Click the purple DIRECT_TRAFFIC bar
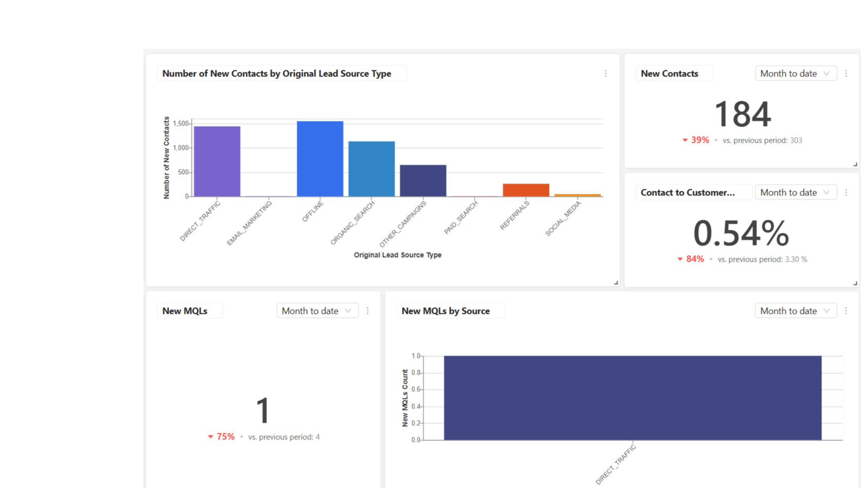The image size is (868, 488). click(217, 161)
